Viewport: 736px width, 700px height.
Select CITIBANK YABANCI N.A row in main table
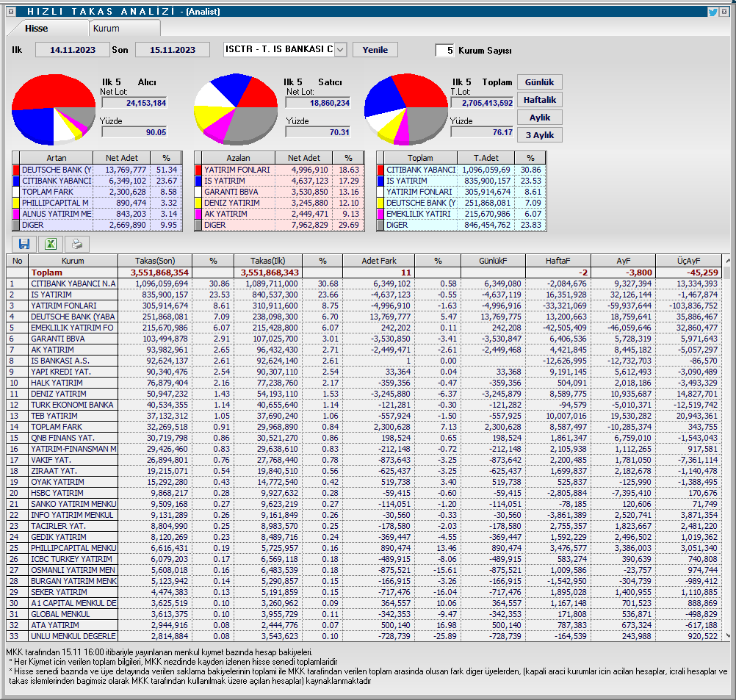[364, 284]
